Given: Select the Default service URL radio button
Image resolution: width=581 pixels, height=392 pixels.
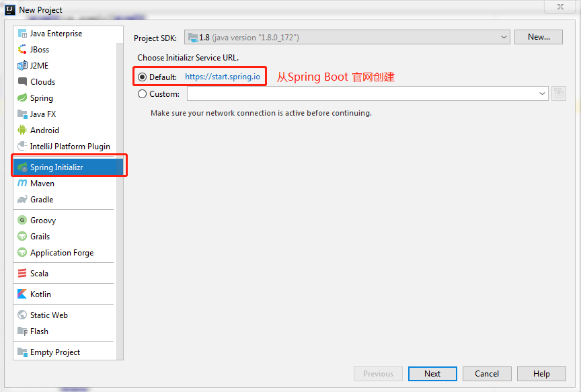Looking at the screenshot, I should pyautogui.click(x=142, y=77).
